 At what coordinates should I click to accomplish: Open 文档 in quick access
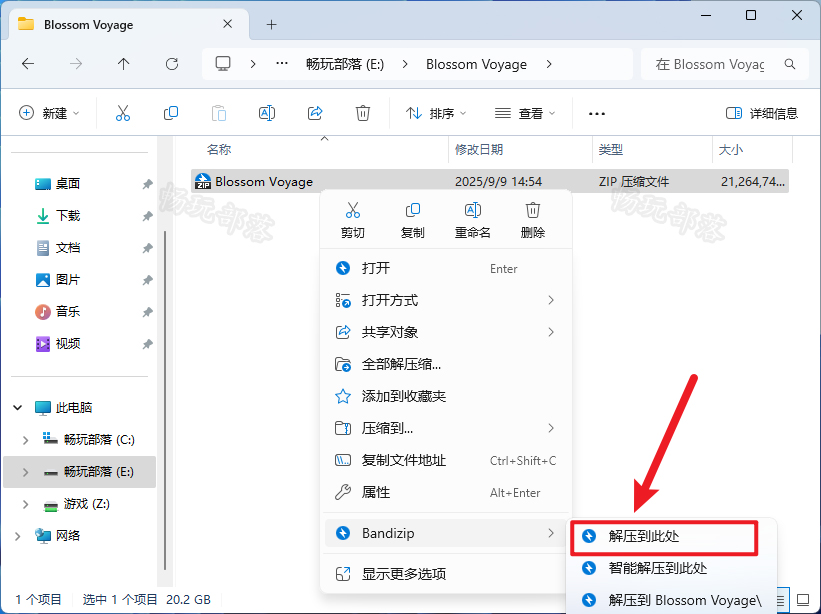click(x=68, y=248)
